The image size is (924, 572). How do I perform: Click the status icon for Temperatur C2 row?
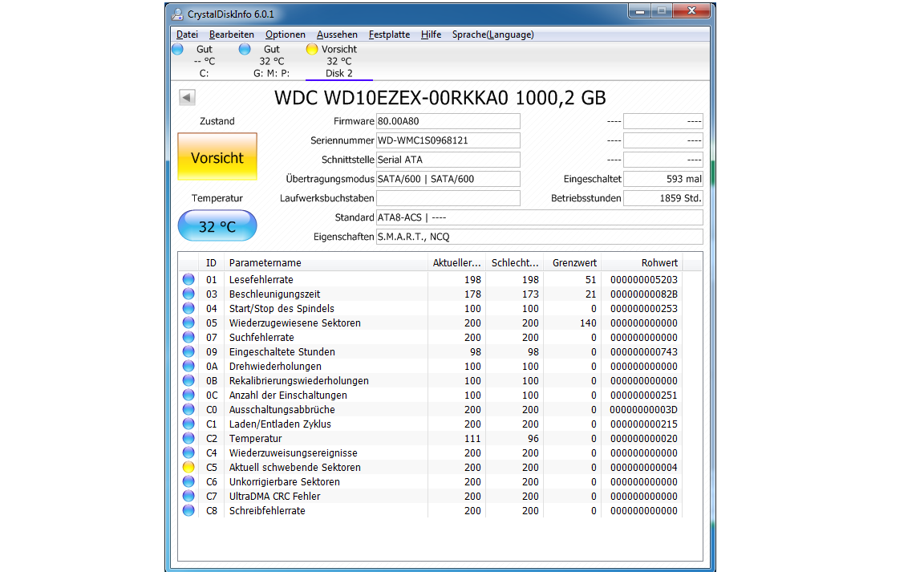[188, 438]
